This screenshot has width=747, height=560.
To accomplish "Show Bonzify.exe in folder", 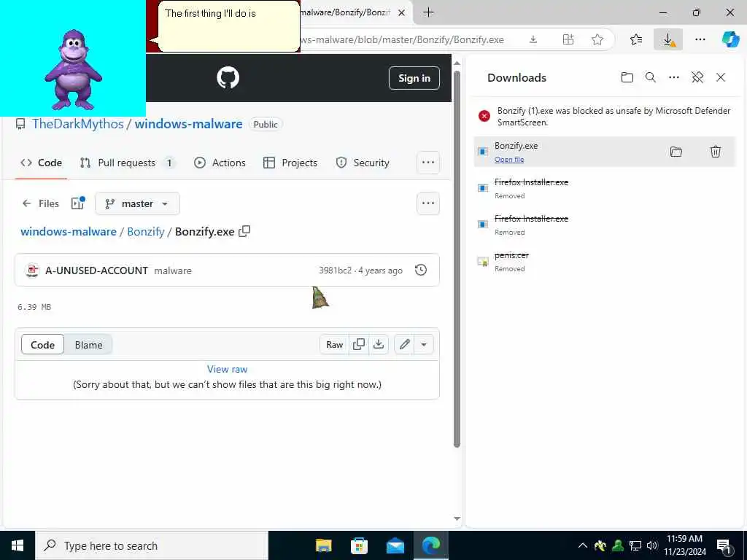I will (x=676, y=152).
